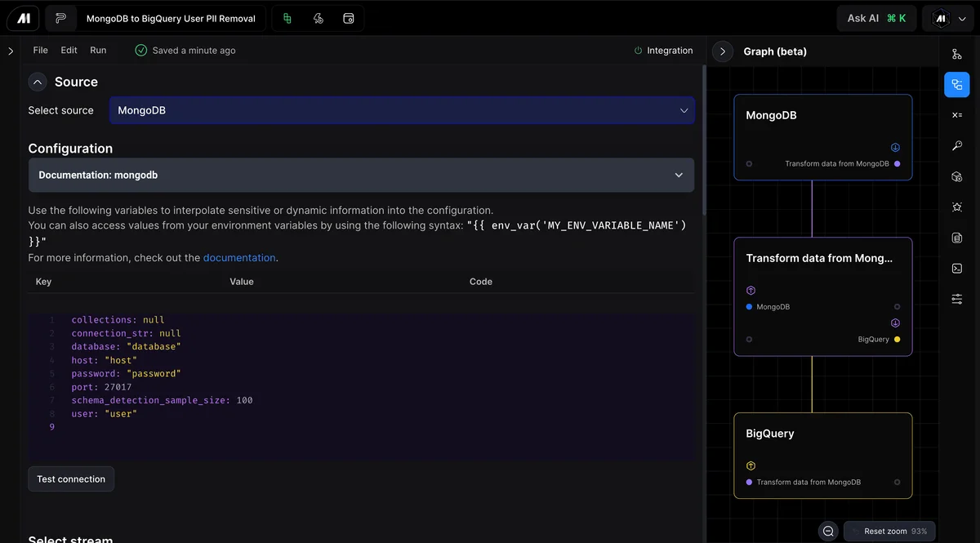Click the Test connection button
Viewport: 980px width, 543px height.
[71, 478]
